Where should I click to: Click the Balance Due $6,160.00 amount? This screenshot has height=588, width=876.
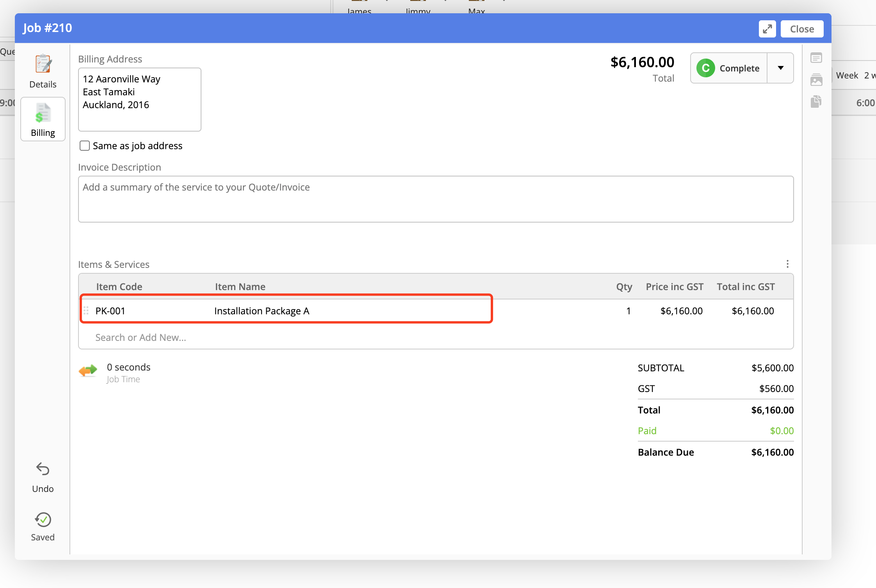click(772, 452)
